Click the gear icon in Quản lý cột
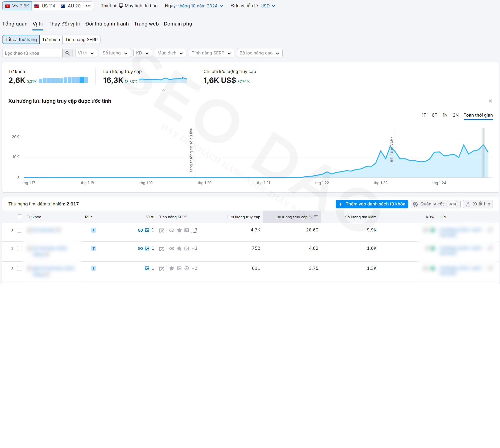Screen dimensions: 500x448 (x=415, y=204)
